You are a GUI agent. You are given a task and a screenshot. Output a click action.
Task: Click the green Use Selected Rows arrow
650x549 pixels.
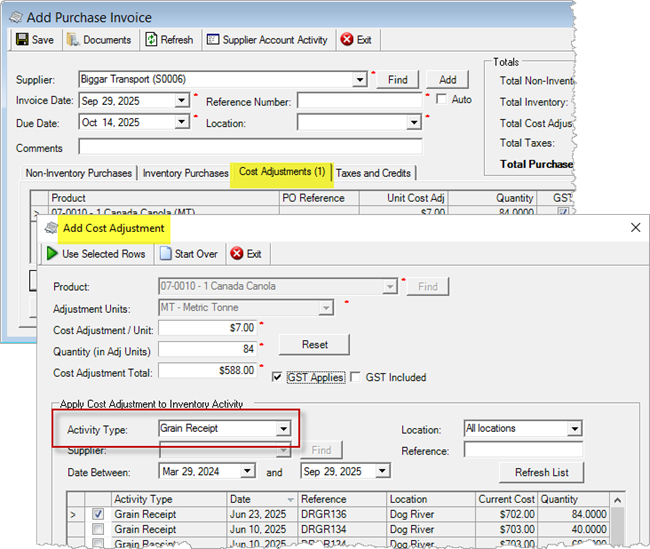(x=52, y=253)
